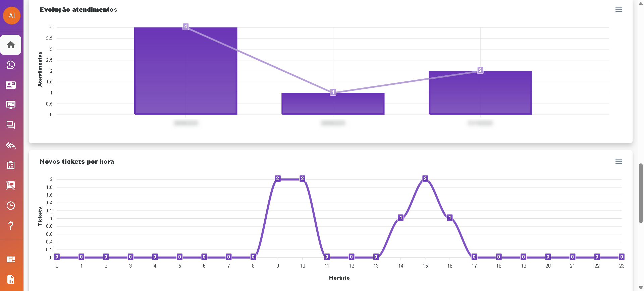Click the AI user avatar

[x=12, y=15]
